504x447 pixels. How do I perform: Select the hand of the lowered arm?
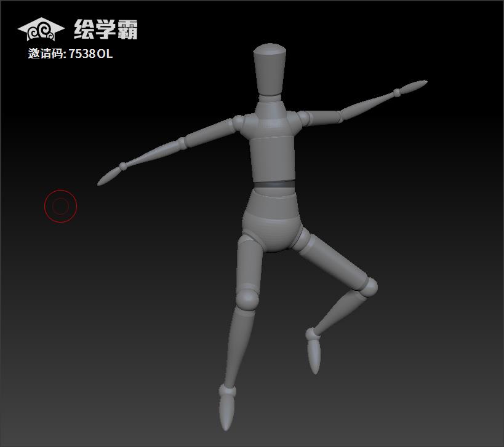(110, 176)
